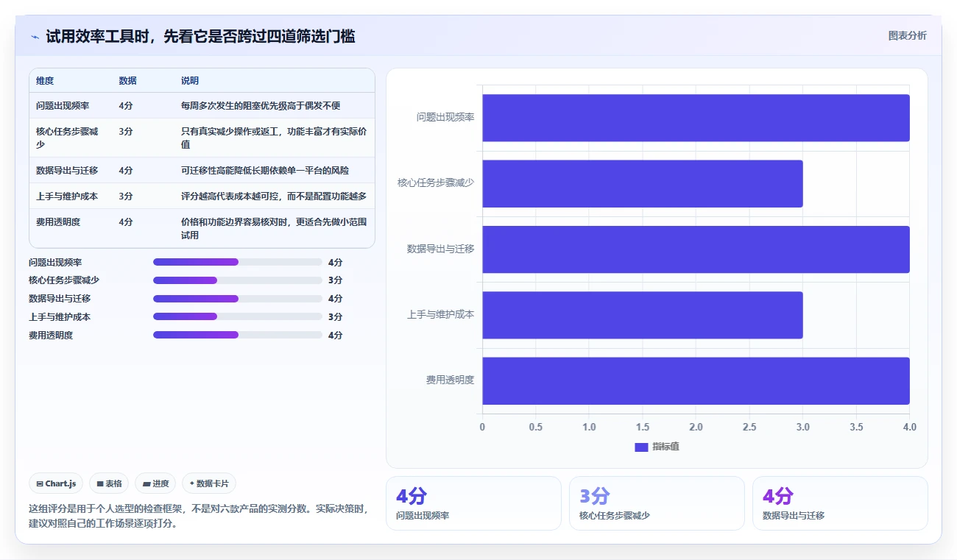Click the 4.0 x-axis tick label
This screenshot has height=560, width=957.
point(909,427)
